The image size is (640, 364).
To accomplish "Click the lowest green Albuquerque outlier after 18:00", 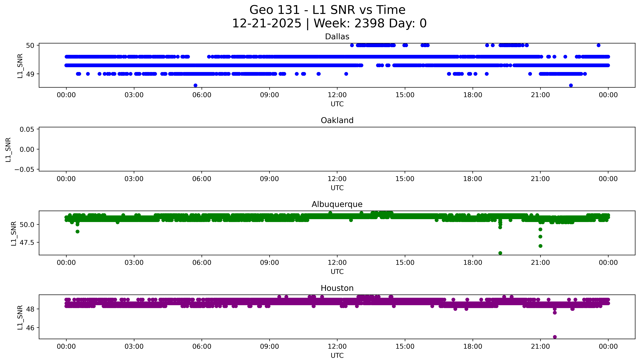I will [500, 253].
